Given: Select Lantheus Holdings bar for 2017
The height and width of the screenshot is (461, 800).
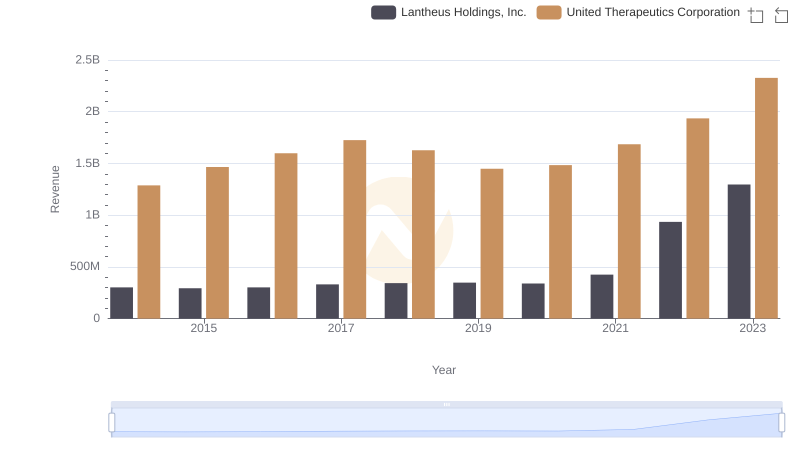Looking at the screenshot, I should (x=328, y=301).
